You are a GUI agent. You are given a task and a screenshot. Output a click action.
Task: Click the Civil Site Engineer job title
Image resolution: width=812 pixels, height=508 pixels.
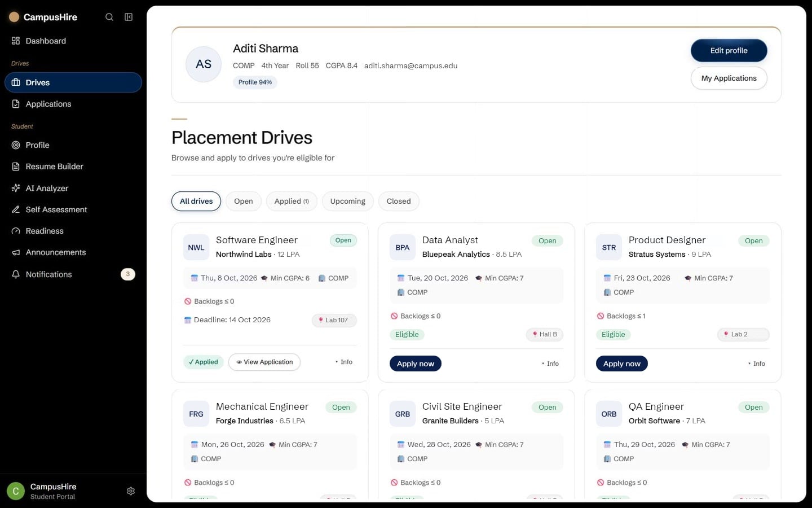(x=462, y=406)
